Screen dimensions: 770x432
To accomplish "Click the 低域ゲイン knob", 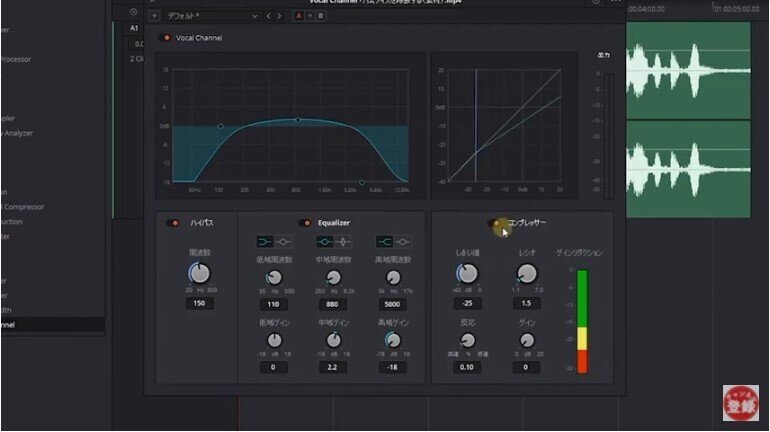I will click(x=274, y=340).
